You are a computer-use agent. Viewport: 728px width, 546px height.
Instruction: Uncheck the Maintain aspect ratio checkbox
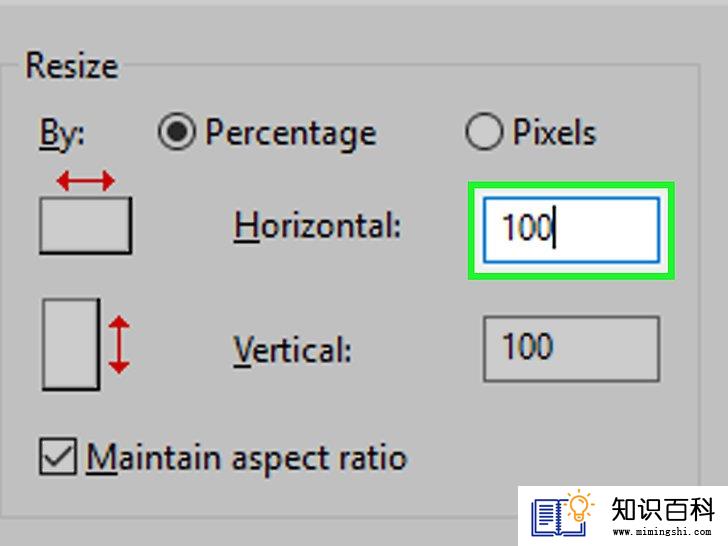pyautogui.click(x=57, y=457)
